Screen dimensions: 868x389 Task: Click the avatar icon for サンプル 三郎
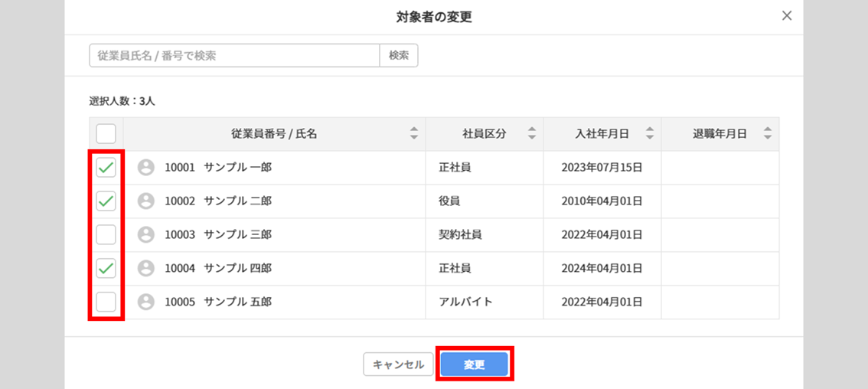[x=145, y=234]
